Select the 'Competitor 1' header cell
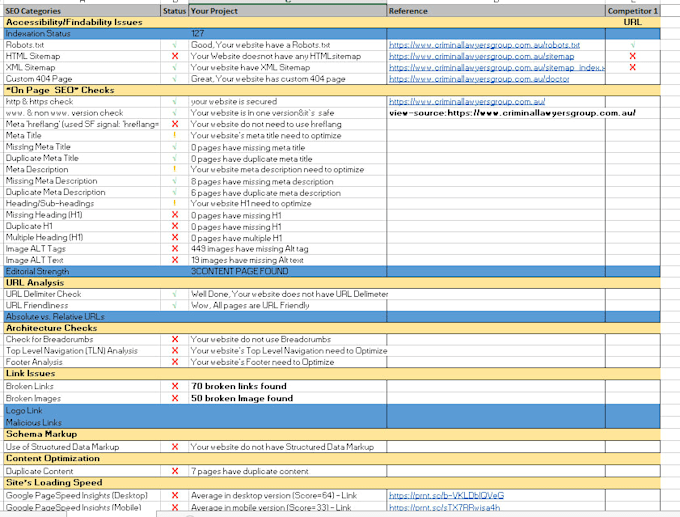 coord(633,11)
